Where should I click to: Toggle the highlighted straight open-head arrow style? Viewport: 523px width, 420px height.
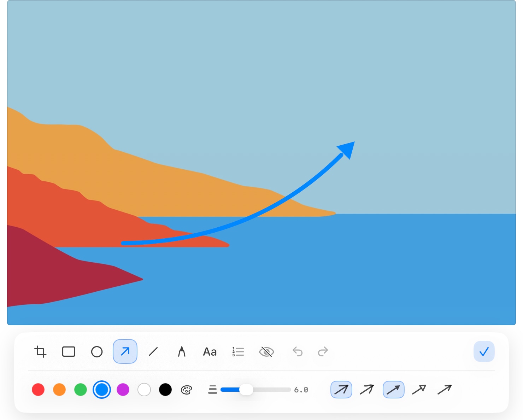point(341,390)
